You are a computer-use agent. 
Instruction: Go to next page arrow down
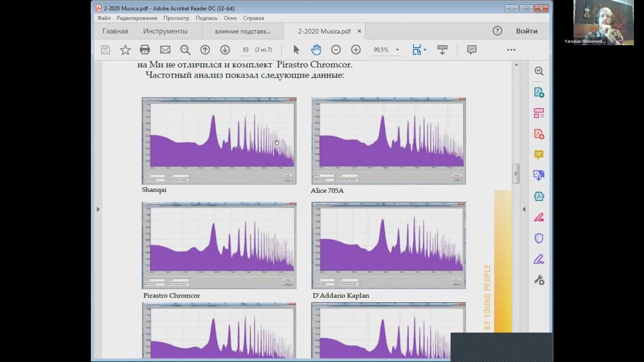click(x=225, y=50)
